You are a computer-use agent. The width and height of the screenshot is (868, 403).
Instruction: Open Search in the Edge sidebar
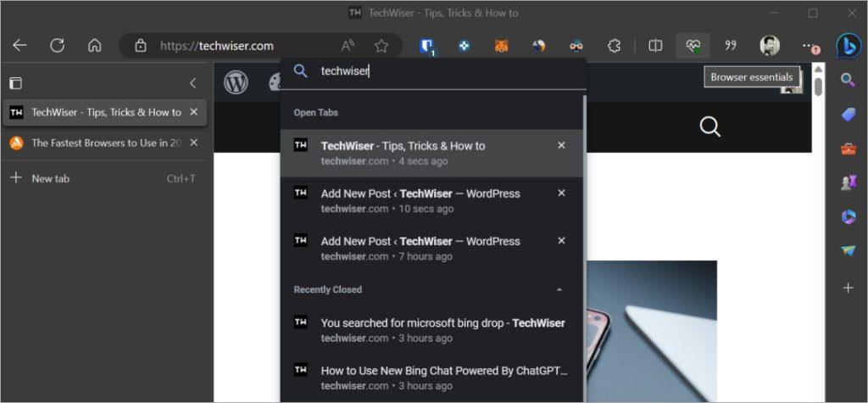[x=848, y=80]
